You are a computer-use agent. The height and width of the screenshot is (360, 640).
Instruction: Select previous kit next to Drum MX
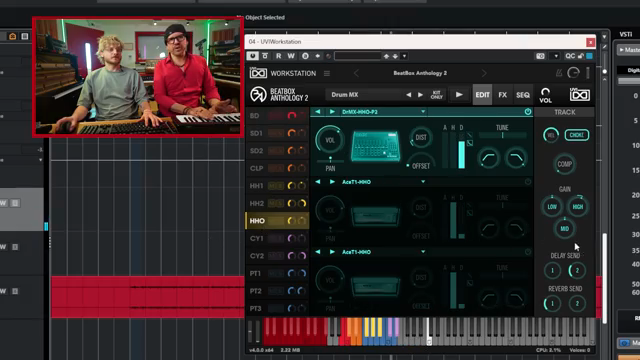tap(409, 95)
